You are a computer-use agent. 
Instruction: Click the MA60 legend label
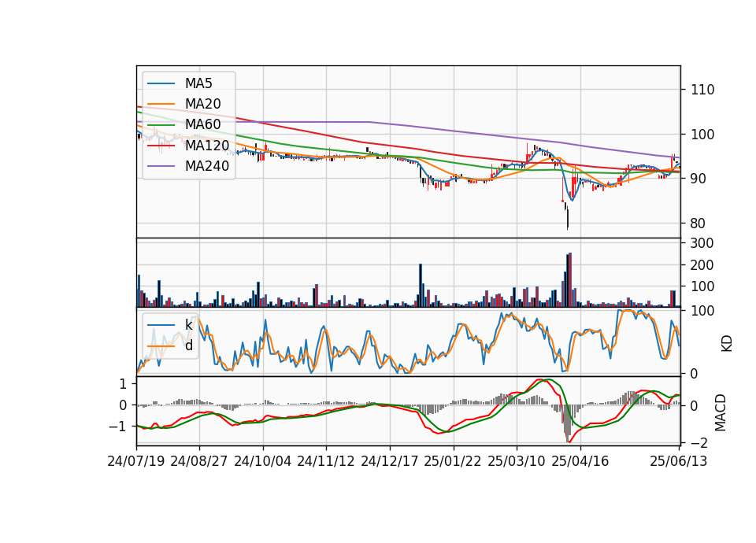[202, 125]
